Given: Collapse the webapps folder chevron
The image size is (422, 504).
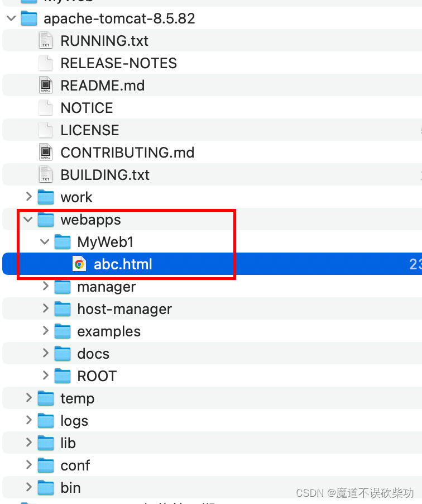Looking at the screenshot, I should tap(28, 220).
